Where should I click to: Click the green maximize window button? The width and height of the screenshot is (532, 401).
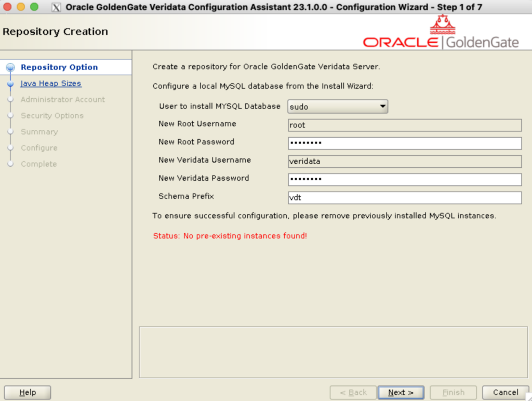point(34,7)
